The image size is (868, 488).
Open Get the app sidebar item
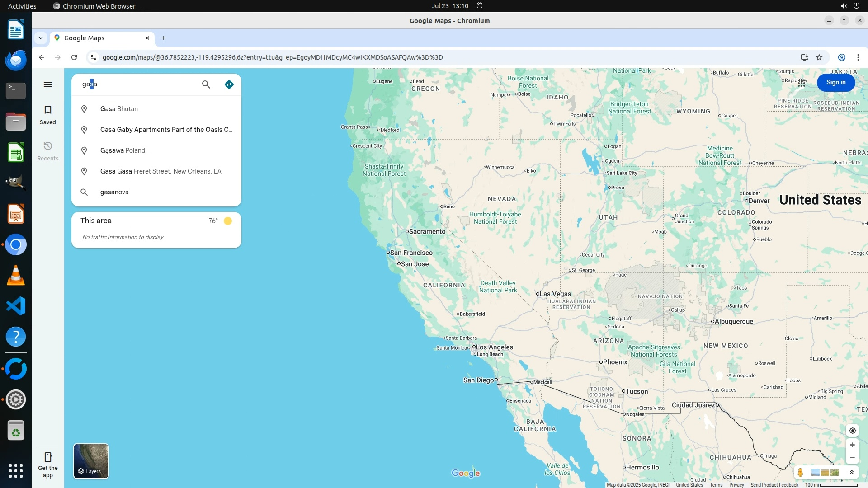pyautogui.click(x=48, y=465)
